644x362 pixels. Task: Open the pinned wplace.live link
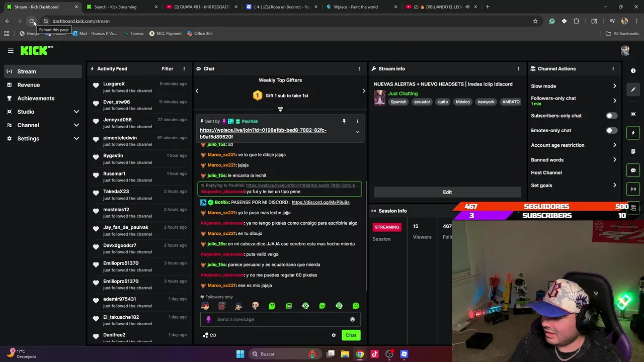263,133
